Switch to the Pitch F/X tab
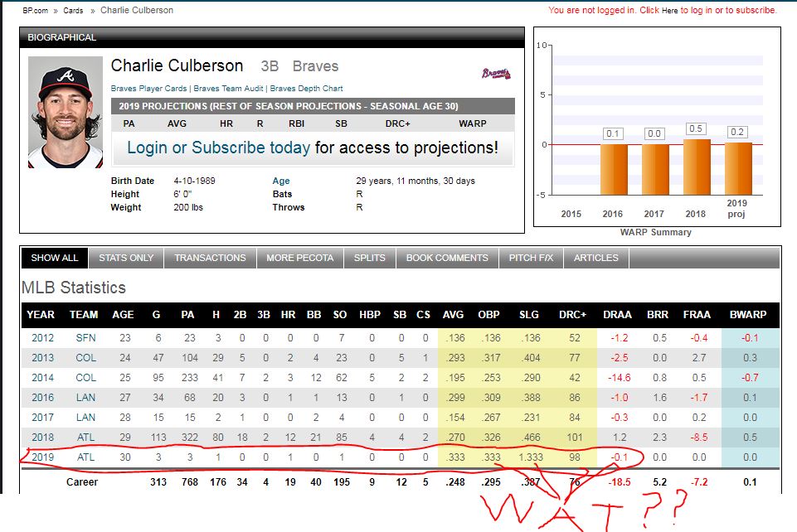 tap(531, 258)
